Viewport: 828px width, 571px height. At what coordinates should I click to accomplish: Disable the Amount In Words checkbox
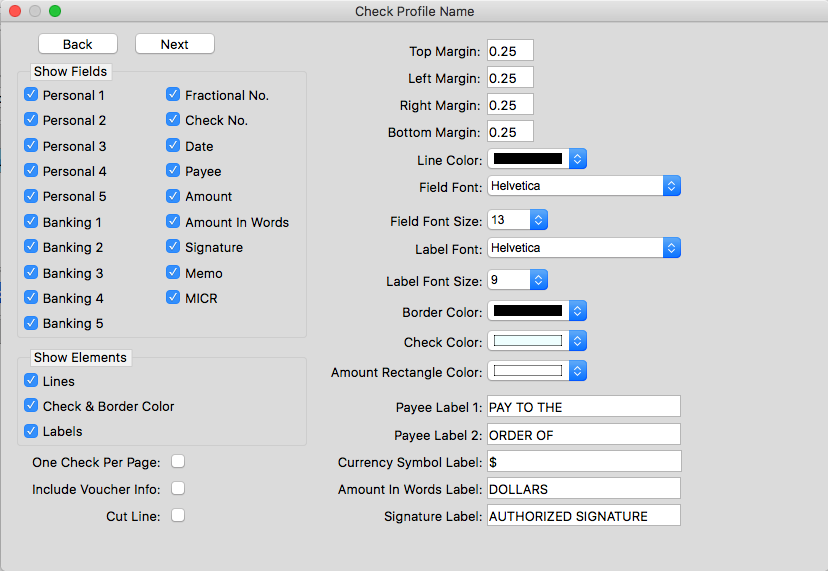coord(173,221)
